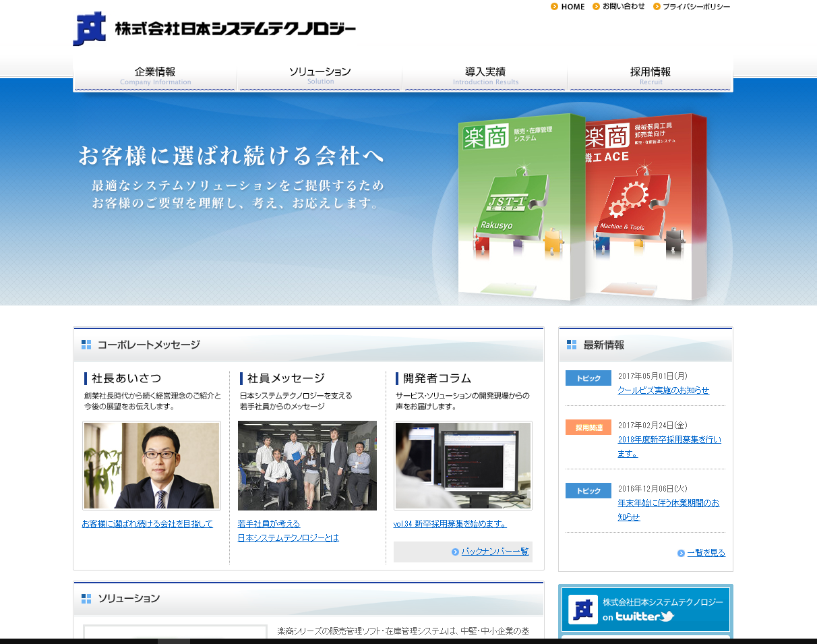Click the green 楽商 product box image

pos(515,207)
